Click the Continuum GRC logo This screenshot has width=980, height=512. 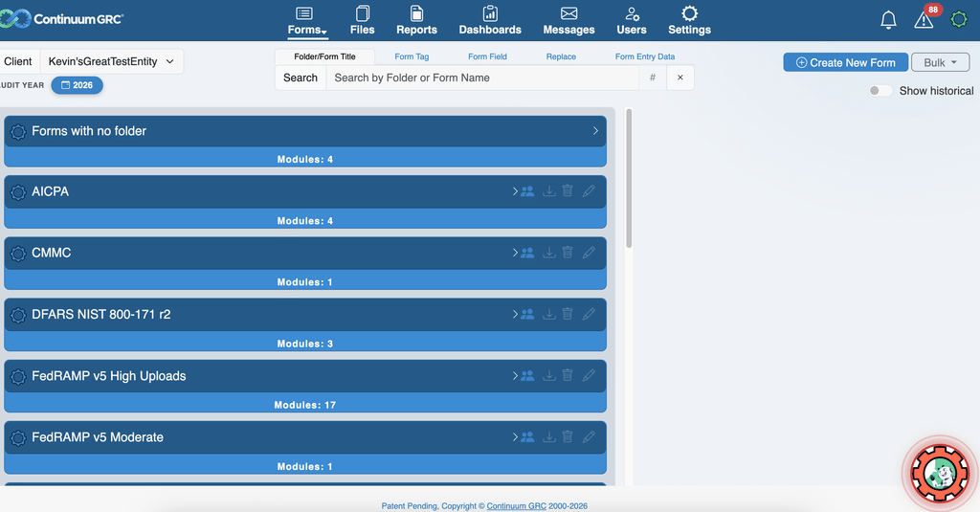62,19
